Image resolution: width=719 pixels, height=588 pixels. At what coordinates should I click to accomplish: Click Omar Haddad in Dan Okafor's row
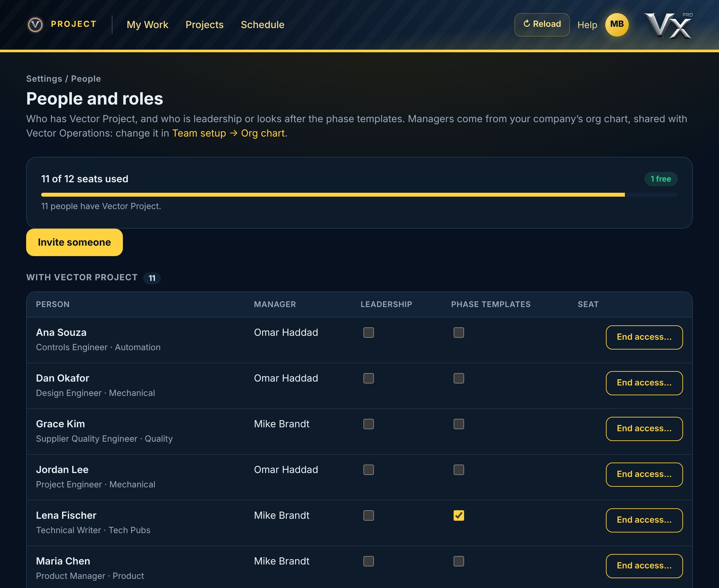[x=286, y=378]
